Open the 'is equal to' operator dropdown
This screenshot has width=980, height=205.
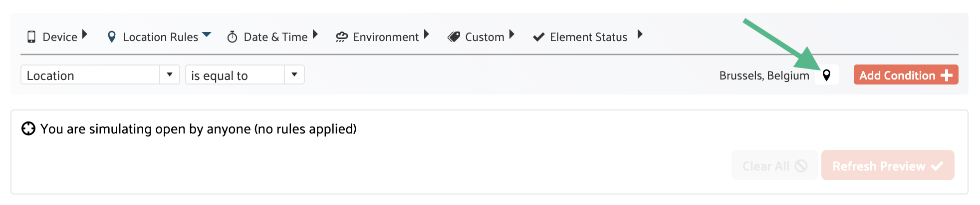coord(294,75)
